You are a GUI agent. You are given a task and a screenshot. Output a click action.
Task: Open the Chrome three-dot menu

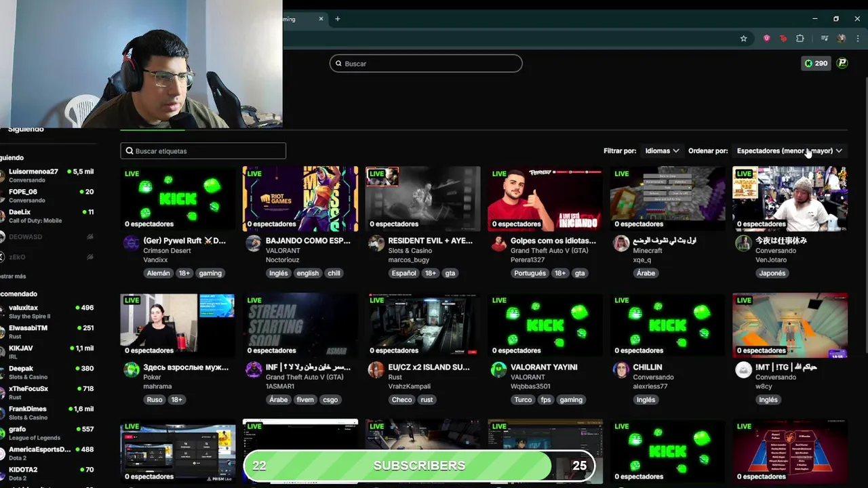(858, 39)
